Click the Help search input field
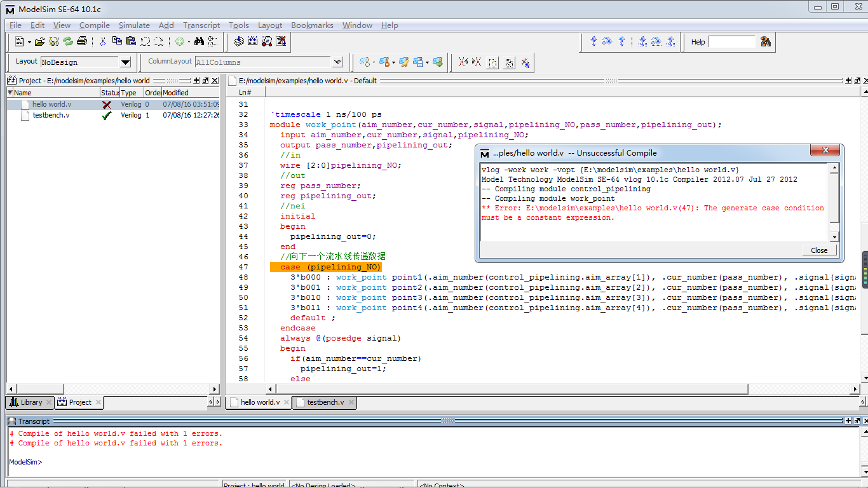The width and height of the screenshot is (868, 488). 731,42
